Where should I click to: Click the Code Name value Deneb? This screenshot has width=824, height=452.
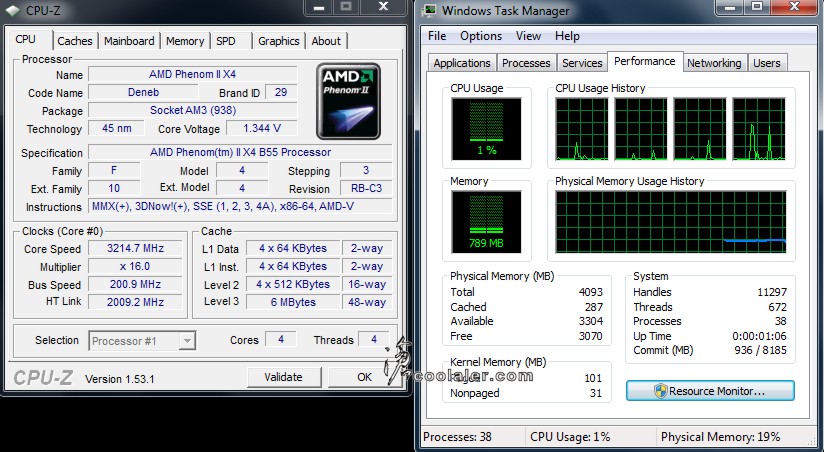point(143,93)
